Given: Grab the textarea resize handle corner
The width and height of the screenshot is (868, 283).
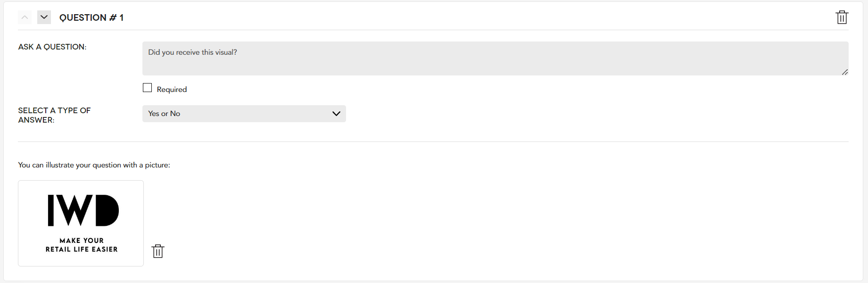Looking at the screenshot, I should pyautogui.click(x=844, y=72).
